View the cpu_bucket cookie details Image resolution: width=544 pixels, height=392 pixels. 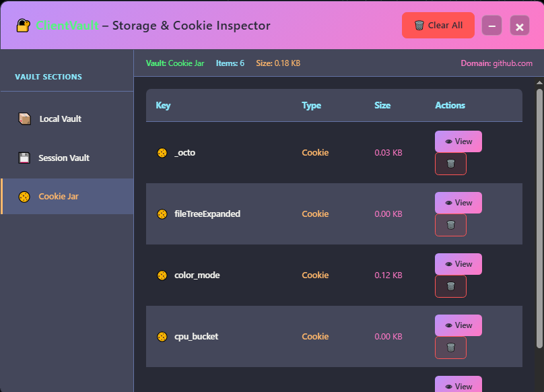pos(458,325)
